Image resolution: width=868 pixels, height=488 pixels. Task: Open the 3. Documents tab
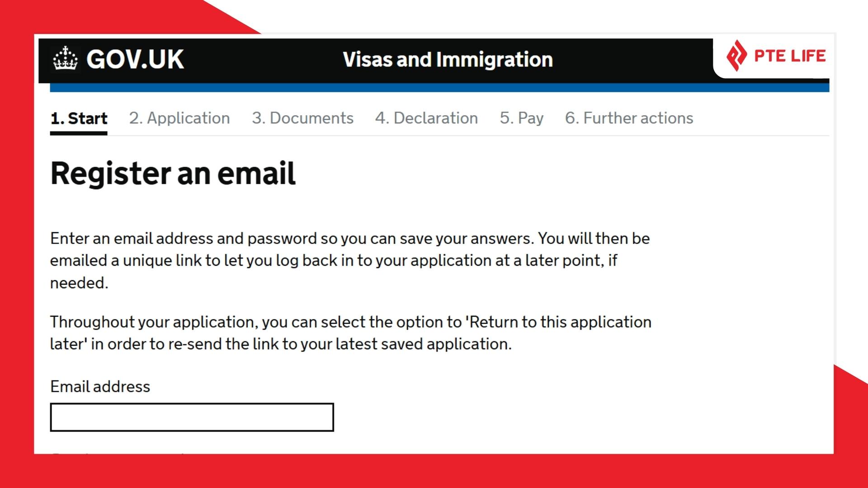click(303, 118)
